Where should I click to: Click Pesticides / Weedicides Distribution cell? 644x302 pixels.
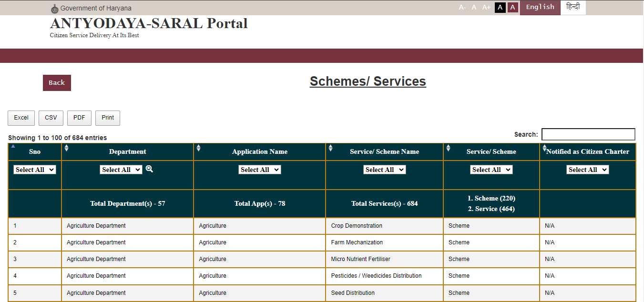[385, 276]
